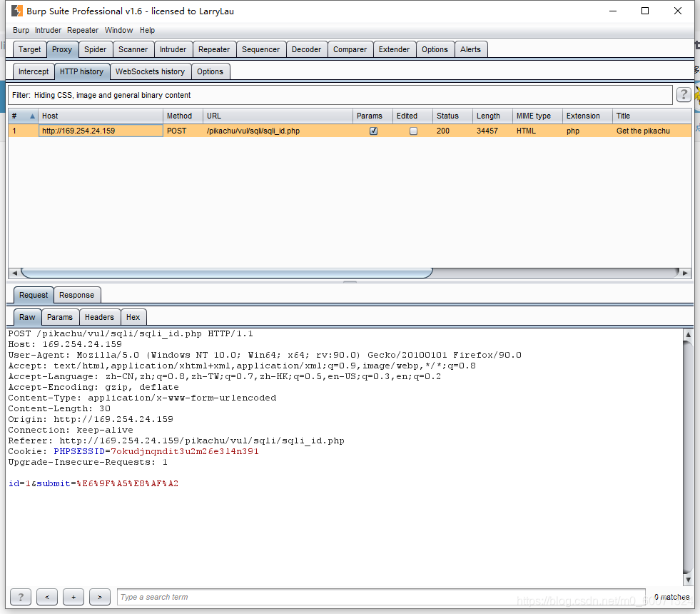Click the filter bar to edit filters
This screenshot has width=700, height=614.
tap(340, 95)
